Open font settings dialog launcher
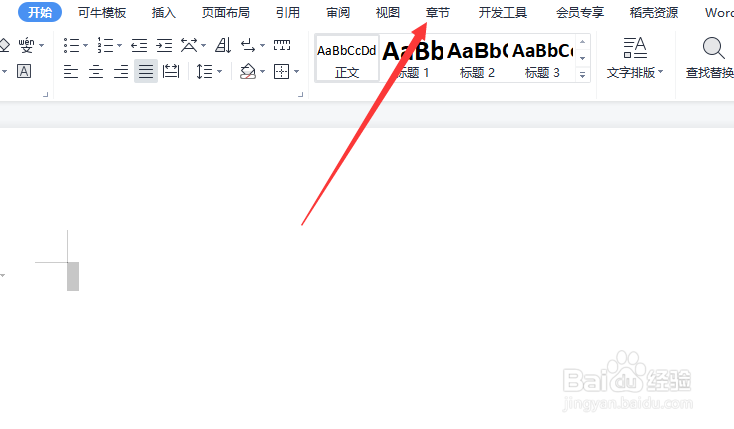The image size is (734, 429). tap(45, 95)
